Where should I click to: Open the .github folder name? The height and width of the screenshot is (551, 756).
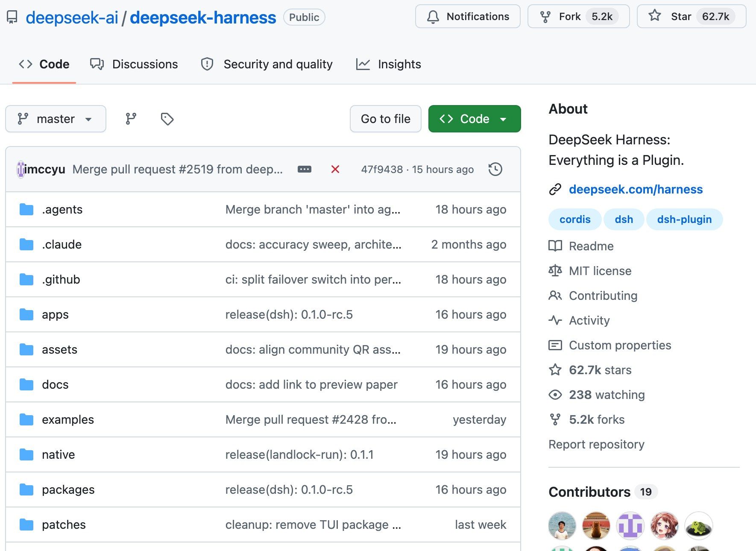(61, 279)
